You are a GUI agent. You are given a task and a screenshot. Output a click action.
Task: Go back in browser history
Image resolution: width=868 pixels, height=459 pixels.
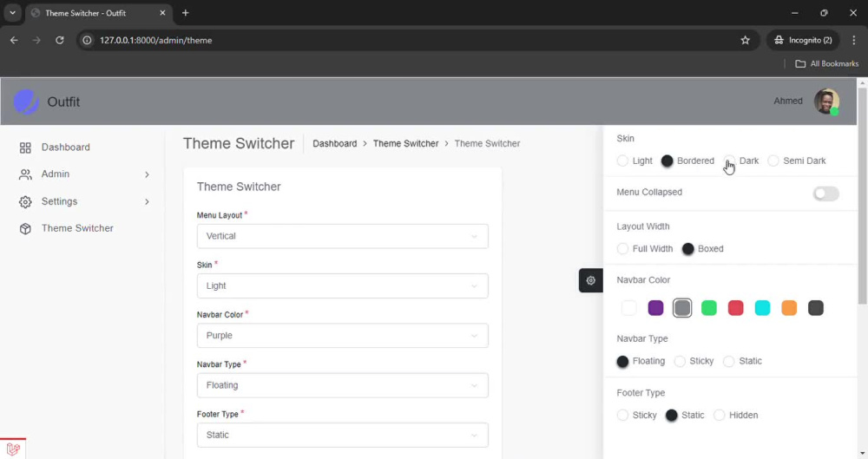[14, 41]
